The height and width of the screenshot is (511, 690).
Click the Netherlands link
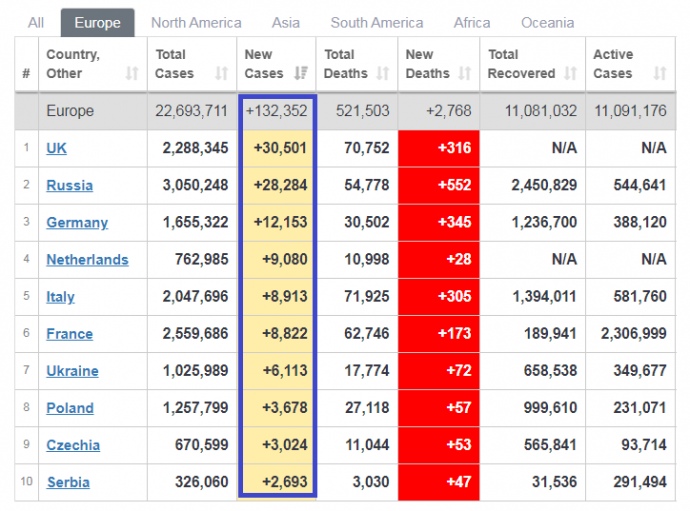(x=87, y=259)
